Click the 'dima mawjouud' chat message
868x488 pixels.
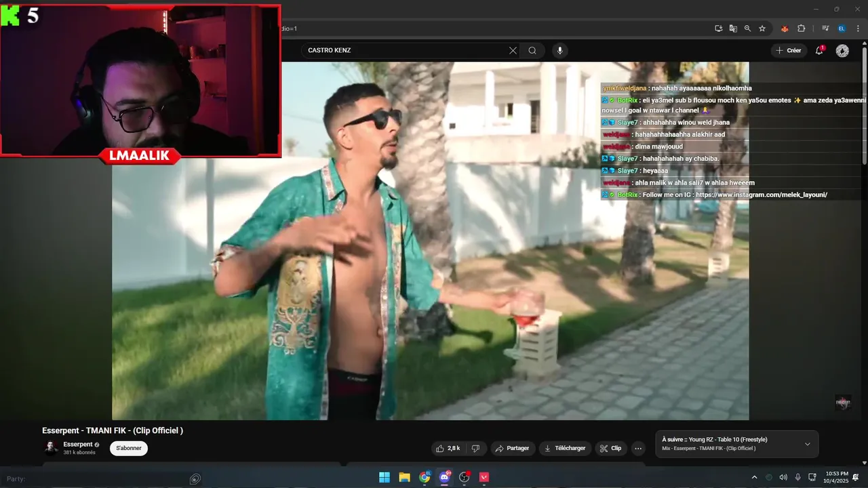658,146
